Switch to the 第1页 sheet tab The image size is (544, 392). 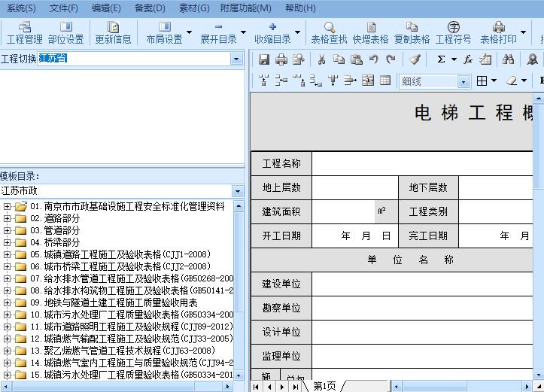[324, 386]
